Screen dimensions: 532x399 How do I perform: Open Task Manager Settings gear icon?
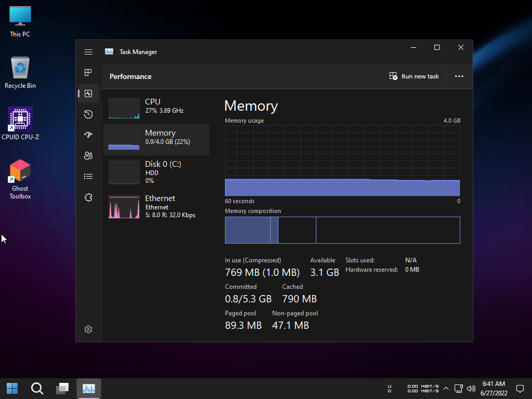[x=88, y=329]
